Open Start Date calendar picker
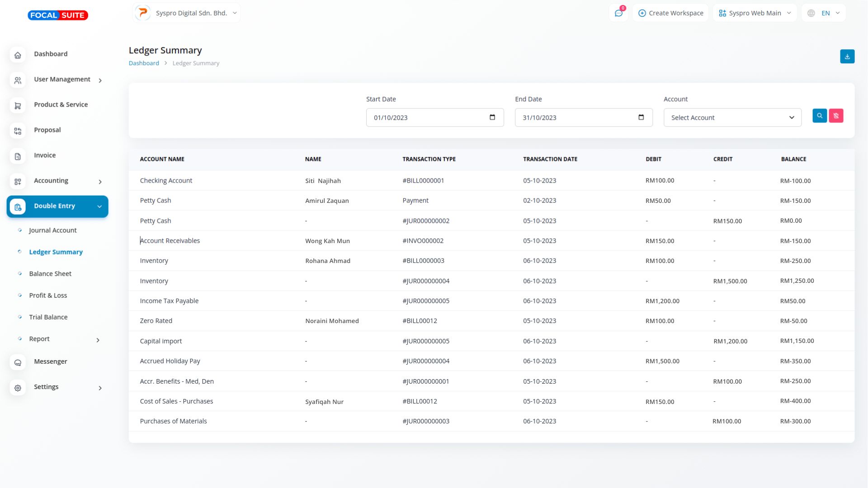The height and width of the screenshot is (488, 868). coord(492,117)
